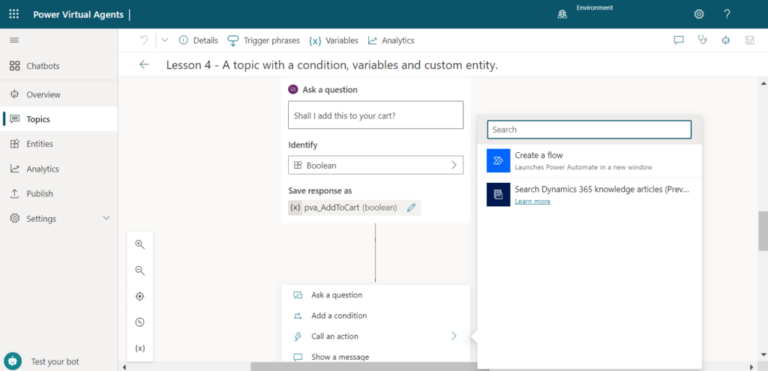This screenshot has height=371, width=768.
Task: Click the Chatbots grid icon
Action: click(x=15, y=66)
